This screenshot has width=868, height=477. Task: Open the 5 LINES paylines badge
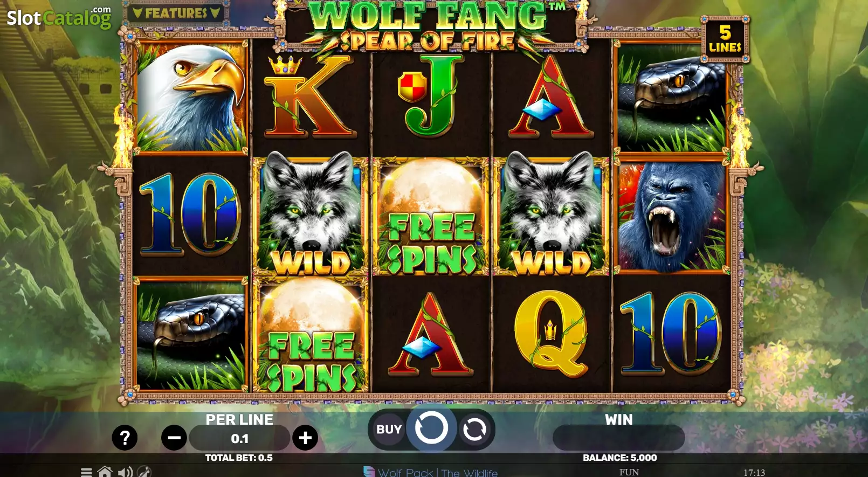point(725,39)
